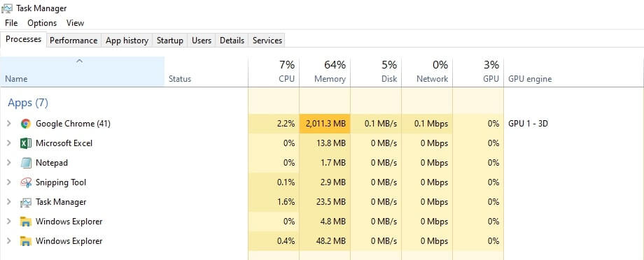Click the second Windows Explorer folder icon
Image resolution: width=644 pixels, height=260 pixels.
[26, 241]
